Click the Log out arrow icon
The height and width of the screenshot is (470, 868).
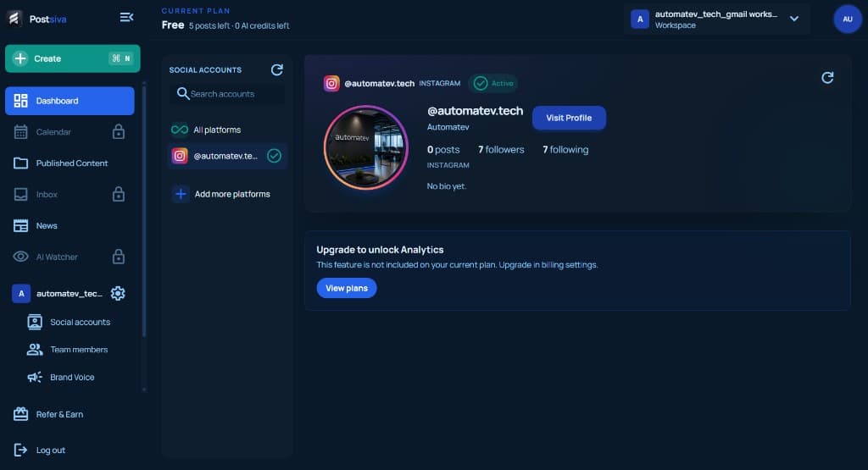click(x=20, y=450)
